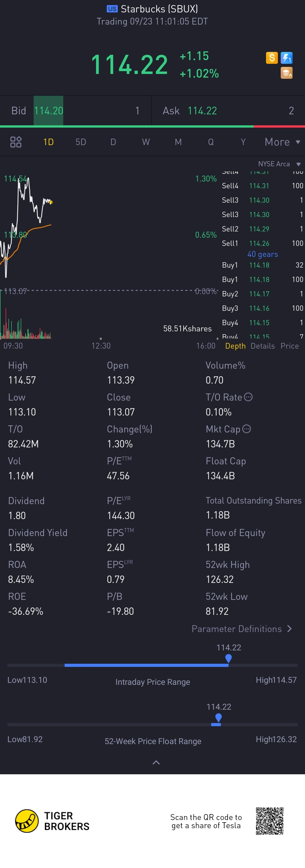Viewport: 305px width, 868px height.
Task: Select the 1D chart tab
Action: (49, 142)
